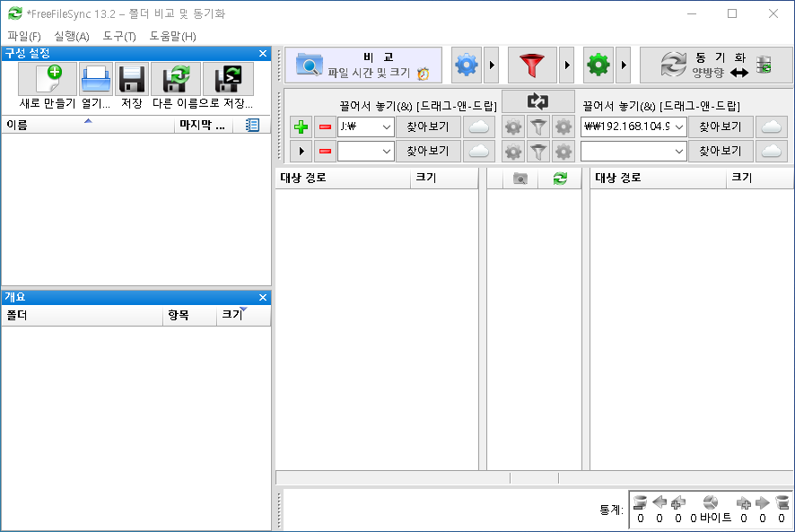This screenshot has width=795, height=532.
Task: Click the black arrow on second folder pair
Action: tap(301, 151)
